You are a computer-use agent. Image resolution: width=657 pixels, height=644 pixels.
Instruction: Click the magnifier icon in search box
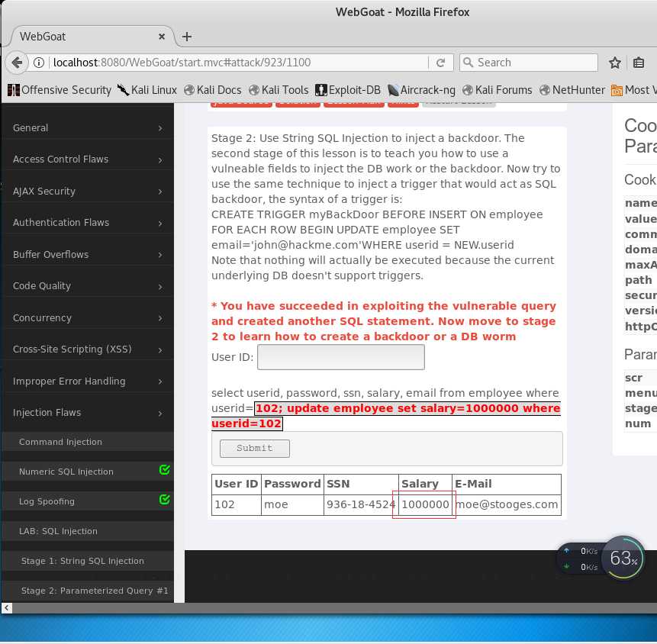(x=468, y=63)
